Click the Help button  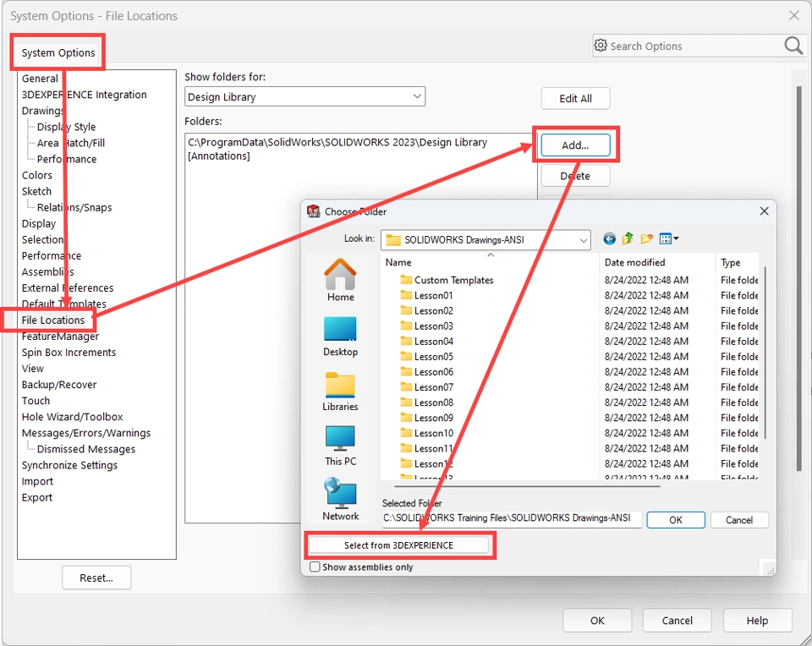tap(757, 620)
